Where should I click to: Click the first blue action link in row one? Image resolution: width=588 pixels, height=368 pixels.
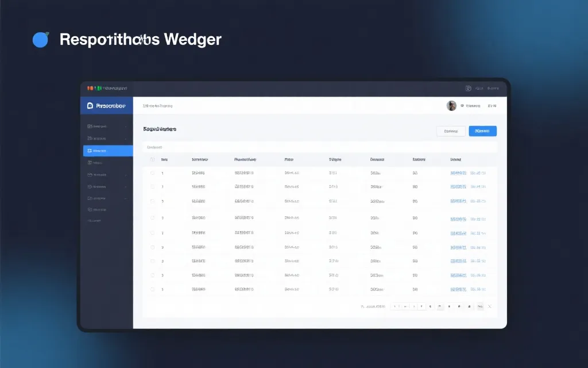[x=458, y=172]
